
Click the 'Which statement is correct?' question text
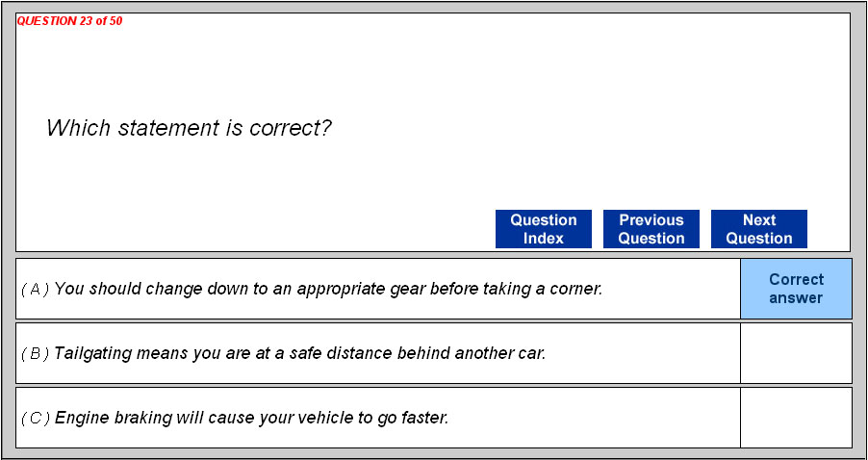tap(189, 128)
